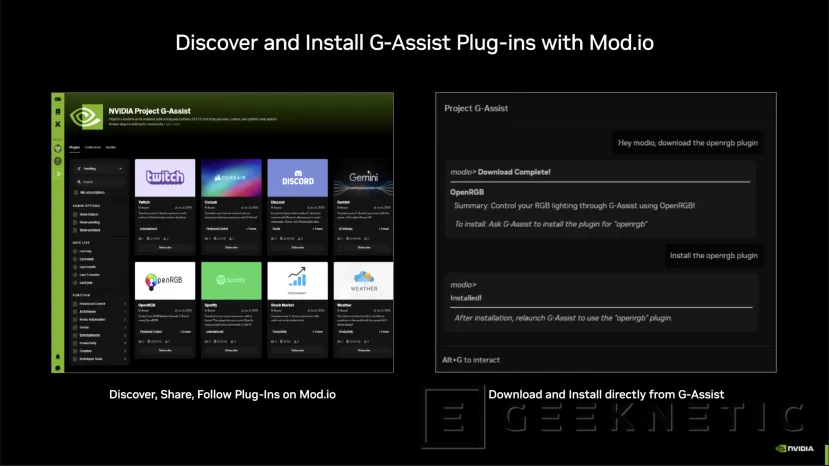
Task: Switch to the Collections tab
Action: click(x=93, y=147)
